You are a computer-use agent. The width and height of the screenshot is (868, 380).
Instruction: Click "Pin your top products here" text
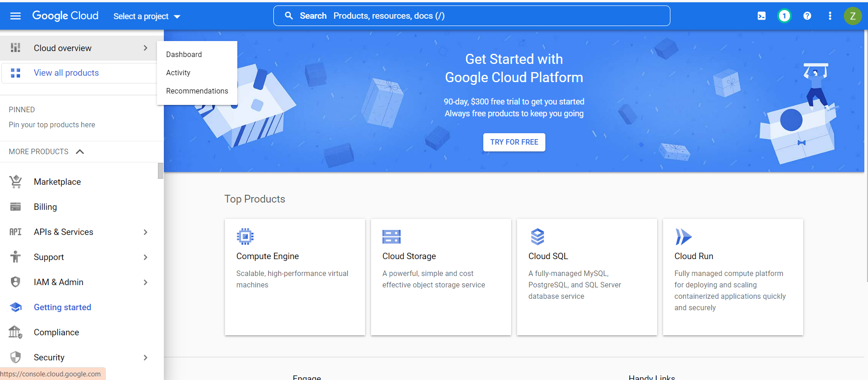pos(52,125)
